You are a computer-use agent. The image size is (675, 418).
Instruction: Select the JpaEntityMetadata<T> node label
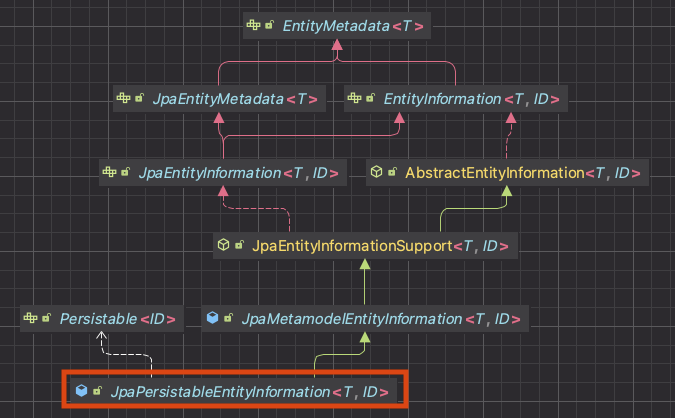pos(235,99)
